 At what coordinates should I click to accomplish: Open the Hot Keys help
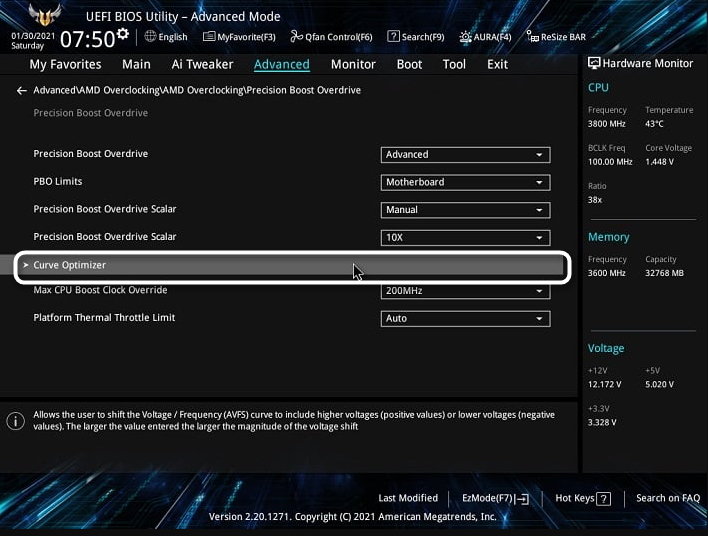583,498
